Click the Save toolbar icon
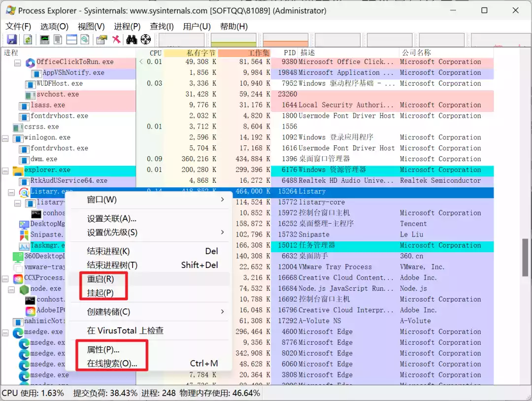Viewport: 532px width, 401px height. pos(12,40)
